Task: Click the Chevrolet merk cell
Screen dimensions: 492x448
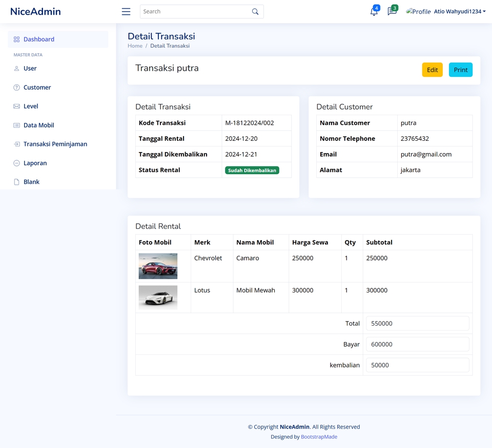Action: tap(212, 266)
